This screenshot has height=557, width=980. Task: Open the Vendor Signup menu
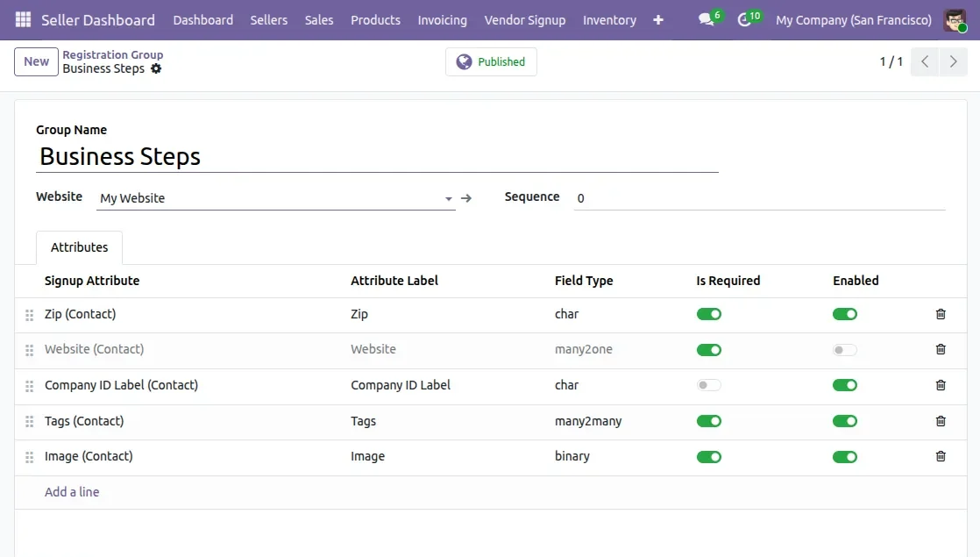(x=525, y=20)
